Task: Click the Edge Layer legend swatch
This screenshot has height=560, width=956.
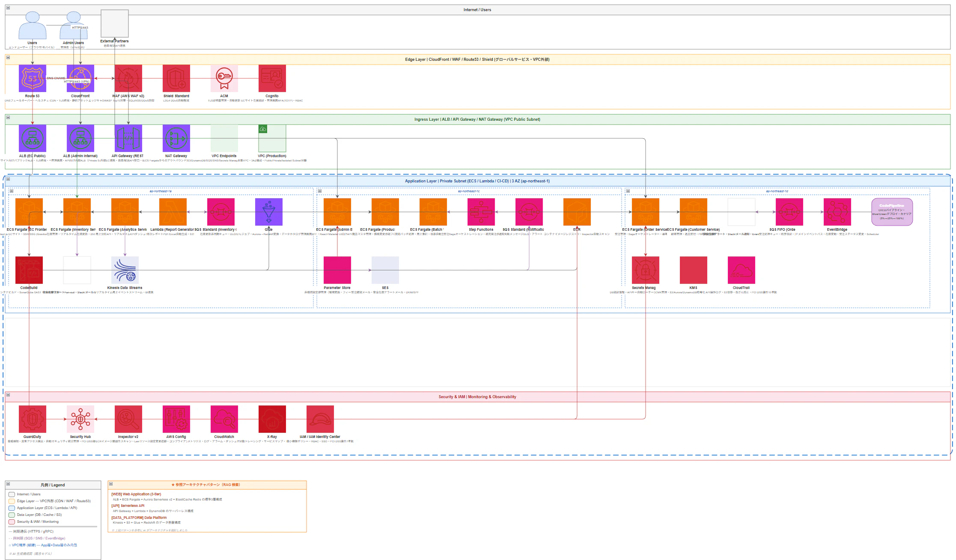Action: pos(12,501)
